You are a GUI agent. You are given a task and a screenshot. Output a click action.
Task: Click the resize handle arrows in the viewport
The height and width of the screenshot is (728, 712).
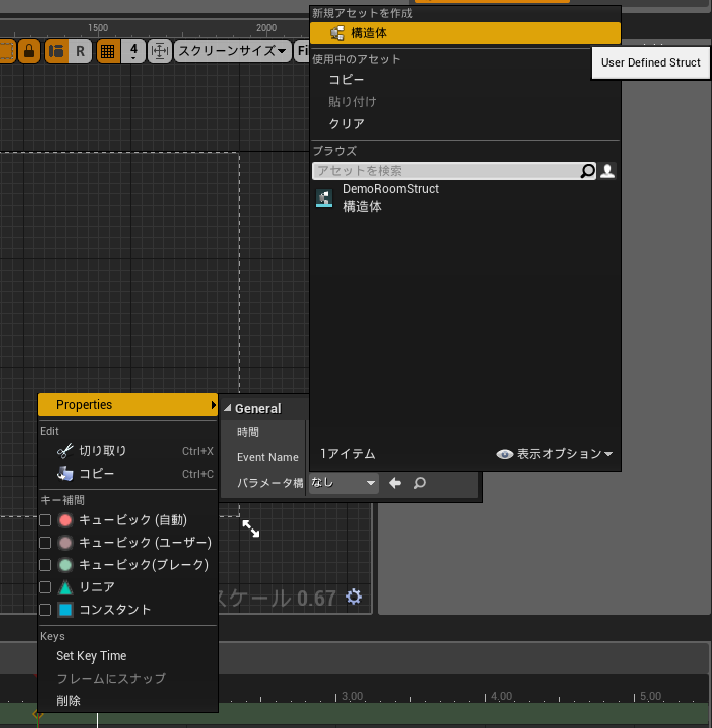[x=251, y=528]
